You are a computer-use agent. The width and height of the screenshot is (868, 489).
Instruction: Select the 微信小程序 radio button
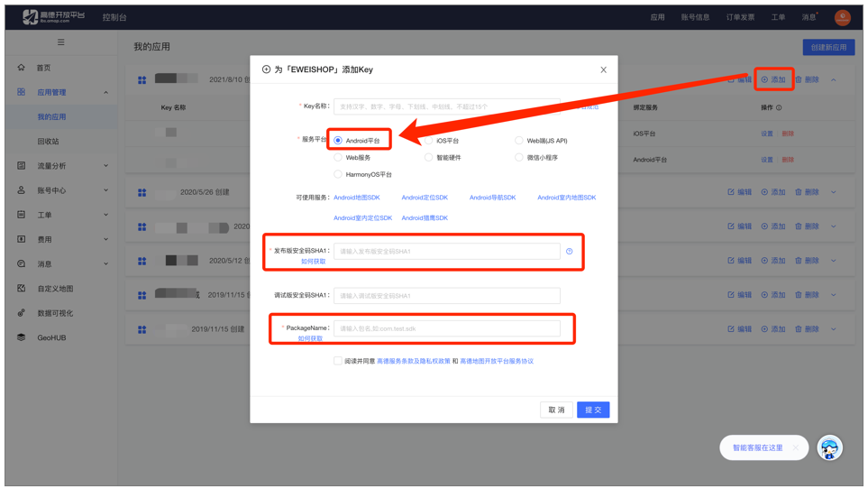click(x=518, y=157)
